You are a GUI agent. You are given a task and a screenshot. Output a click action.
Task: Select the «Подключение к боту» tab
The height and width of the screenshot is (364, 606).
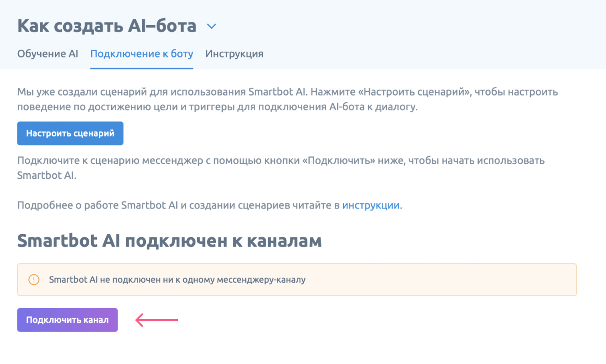tap(142, 54)
